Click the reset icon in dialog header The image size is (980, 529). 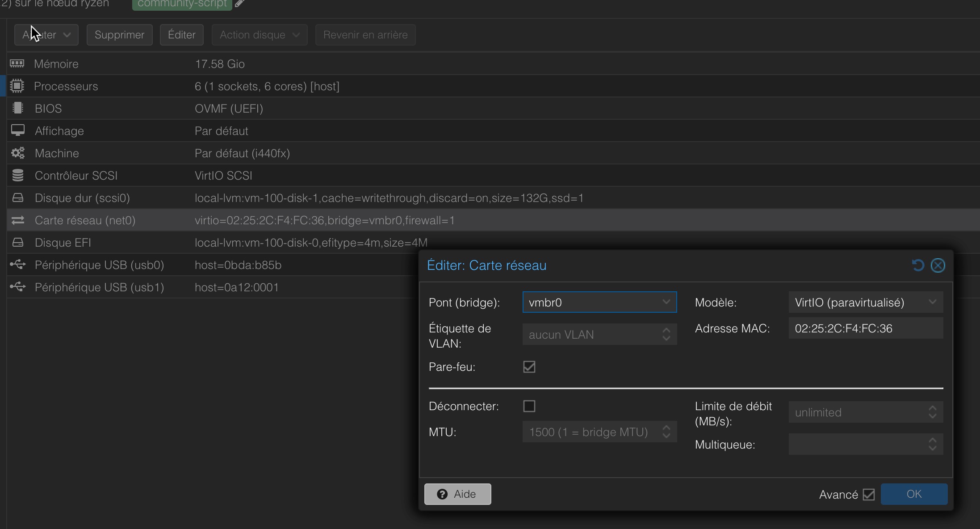coord(917,265)
